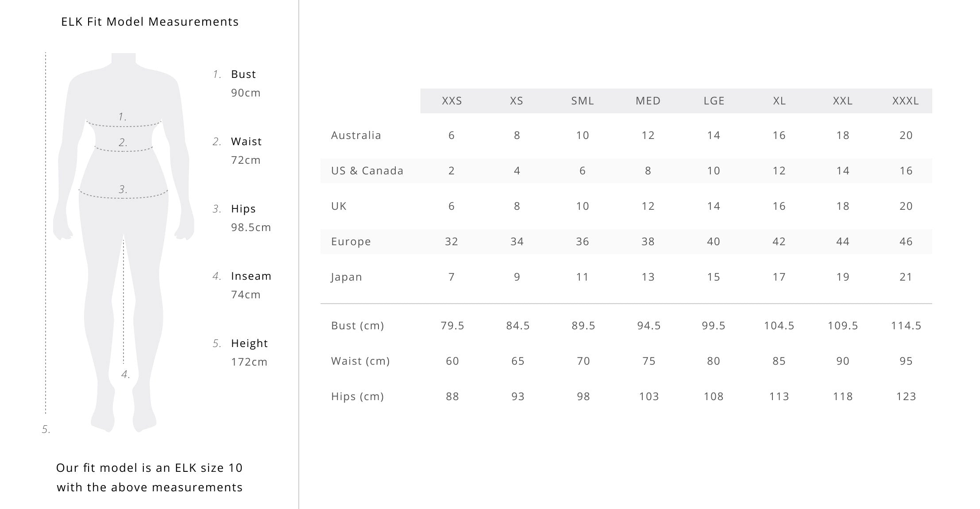The width and height of the screenshot is (980, 509).
Task: Click the Bust (cm) row label
Action: (357, 326)
